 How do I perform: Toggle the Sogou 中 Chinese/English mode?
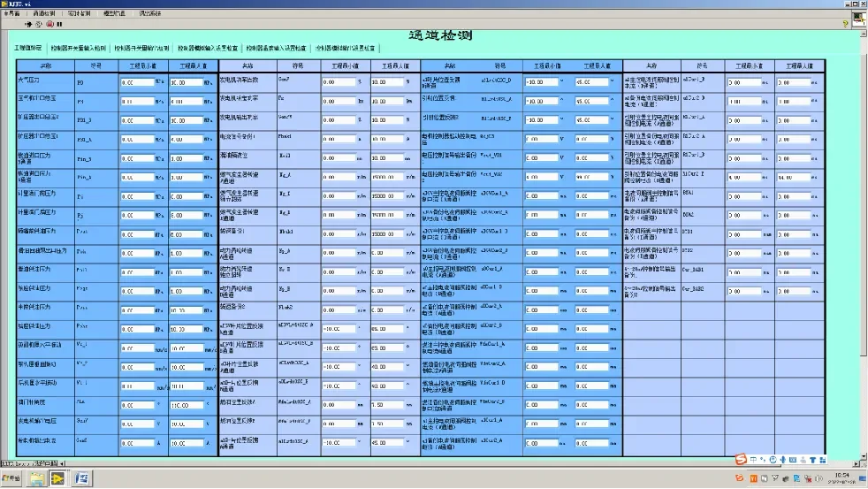coord(753,460)
